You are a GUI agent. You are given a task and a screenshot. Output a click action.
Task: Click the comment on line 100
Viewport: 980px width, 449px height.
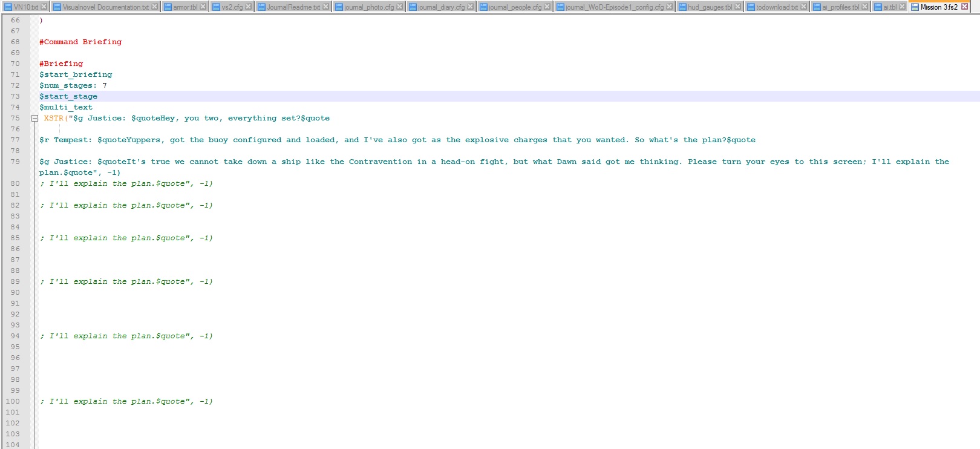click(126, 401)
